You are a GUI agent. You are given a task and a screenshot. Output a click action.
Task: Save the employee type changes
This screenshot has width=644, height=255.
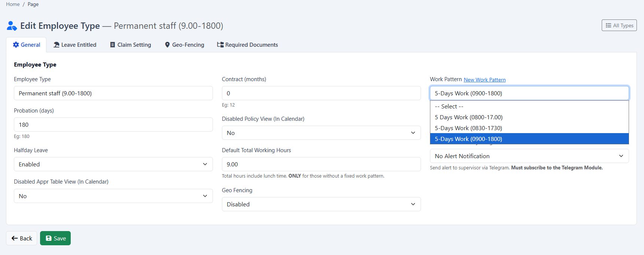(55, 238)
